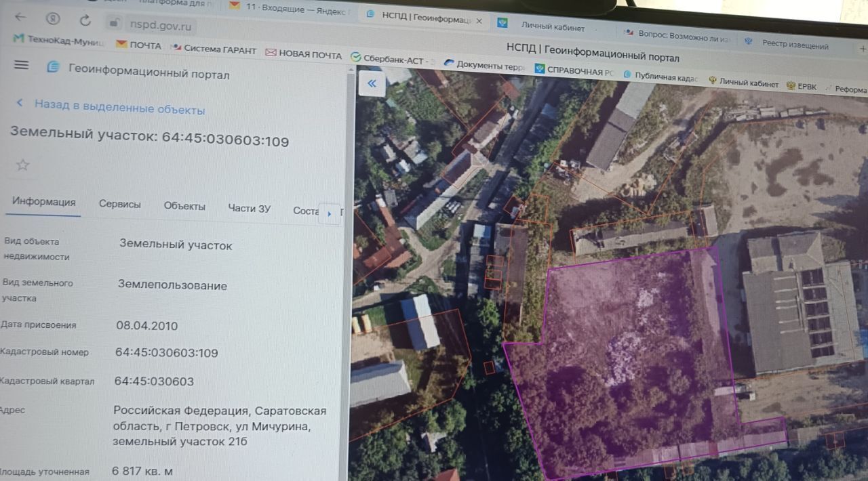The width and height of the screenshot is (868, 481).
Task: Collapse the side panel with double-chevron button
Action: (372, 83)
